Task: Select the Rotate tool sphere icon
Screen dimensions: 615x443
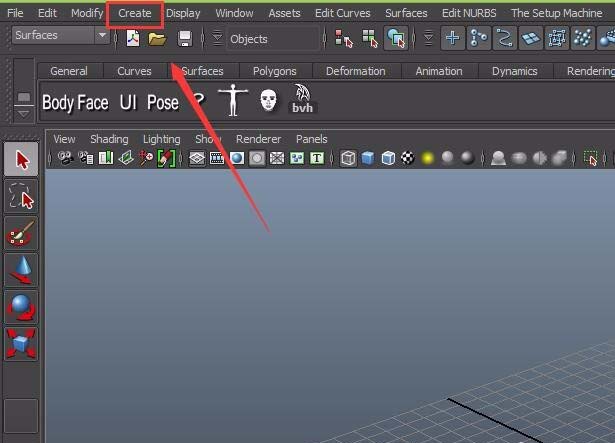Action: 21,307
